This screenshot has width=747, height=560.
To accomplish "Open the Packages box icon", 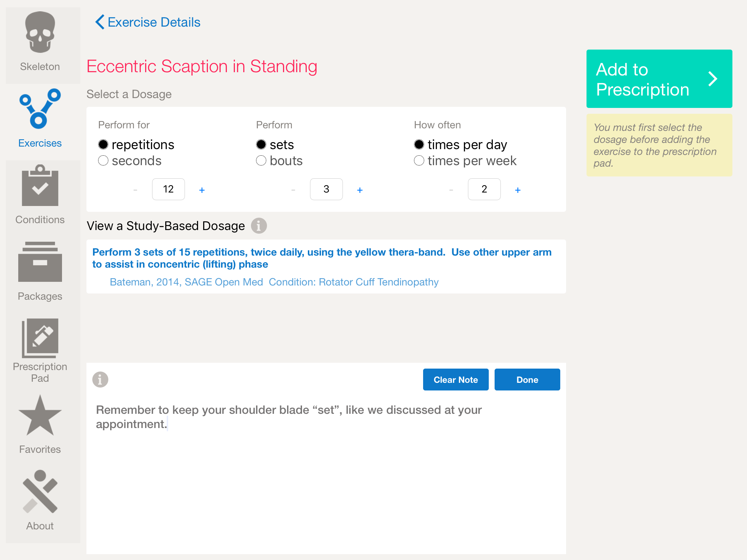I will (40, 262).
